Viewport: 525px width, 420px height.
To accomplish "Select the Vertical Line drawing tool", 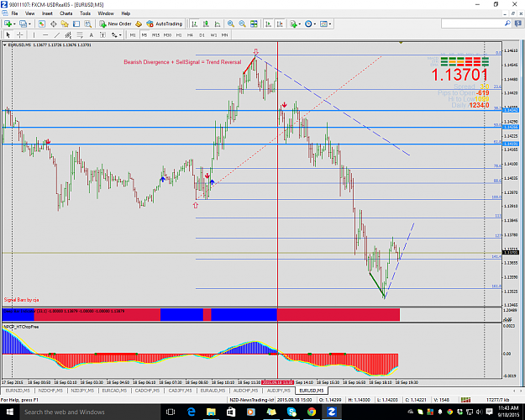I will tap(34, 34).
